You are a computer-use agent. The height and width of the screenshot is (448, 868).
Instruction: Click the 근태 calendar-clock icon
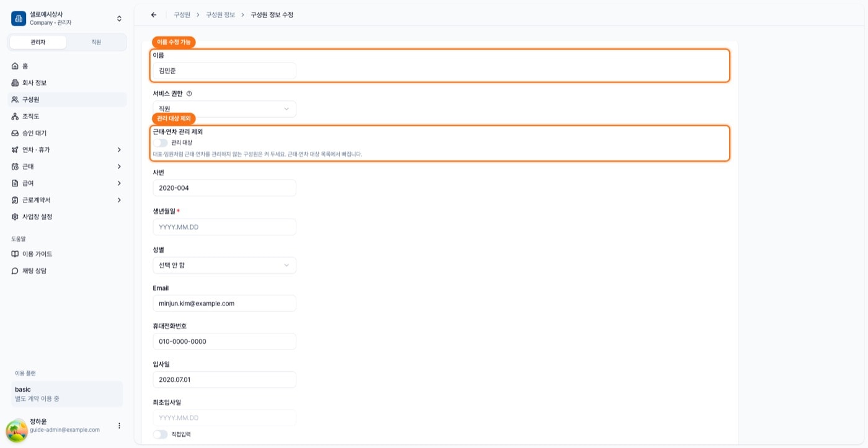[15, 166]
